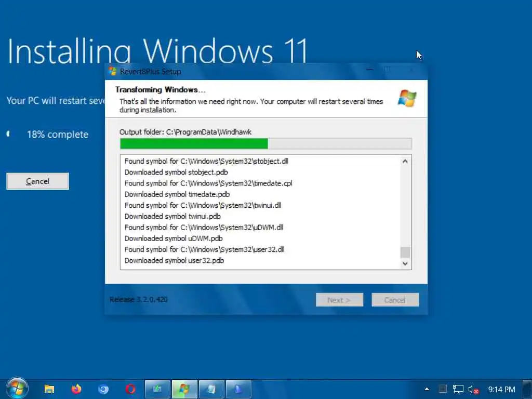Click the log scrollbar thumb
This screenshot has width=532, height=399.
[405, 252]
